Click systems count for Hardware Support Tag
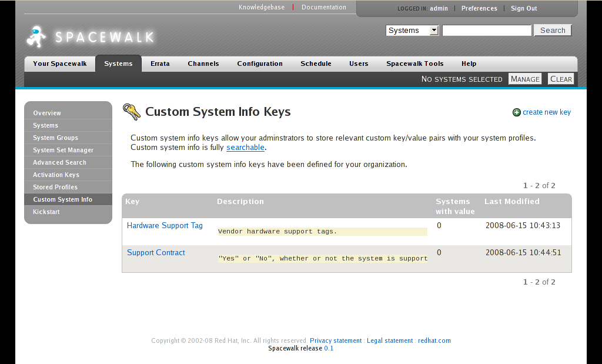This screenshot has height=364, width=602. tap(439, 225)
